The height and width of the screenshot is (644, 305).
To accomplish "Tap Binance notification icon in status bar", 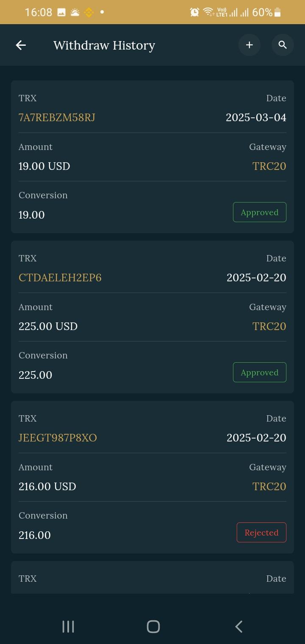I will pyautogui.click(x=89, y=12).
